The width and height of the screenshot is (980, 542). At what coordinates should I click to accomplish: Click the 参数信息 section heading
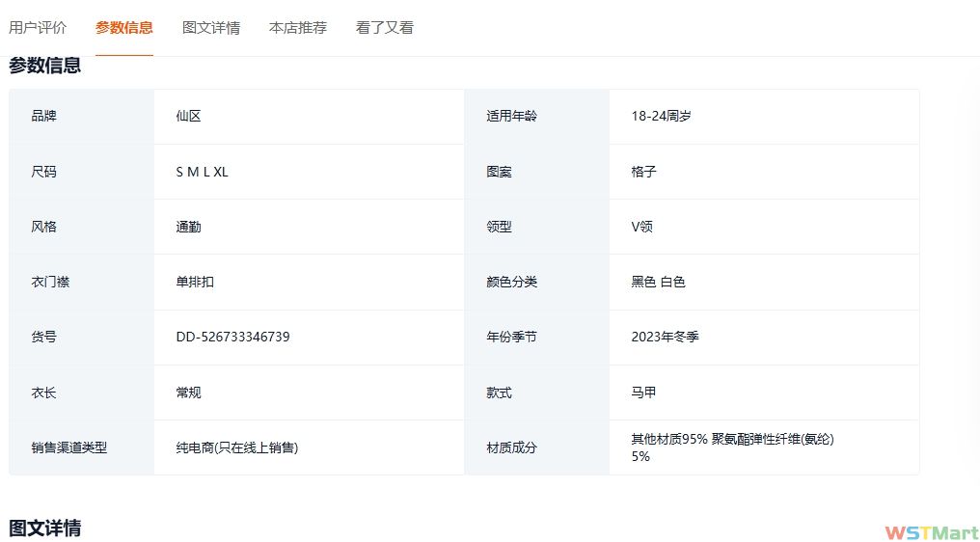[44, 66]
